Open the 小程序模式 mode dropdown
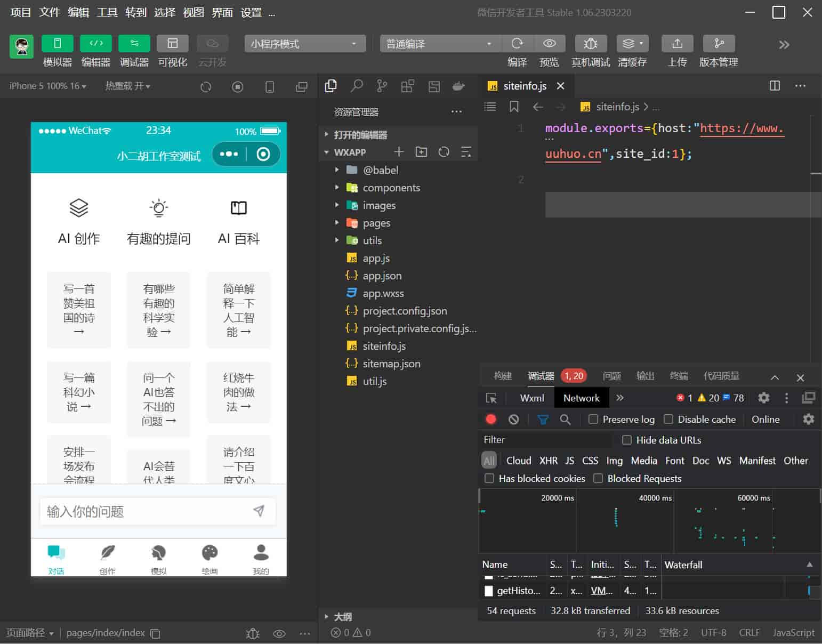822x644 pixels. 305,44
